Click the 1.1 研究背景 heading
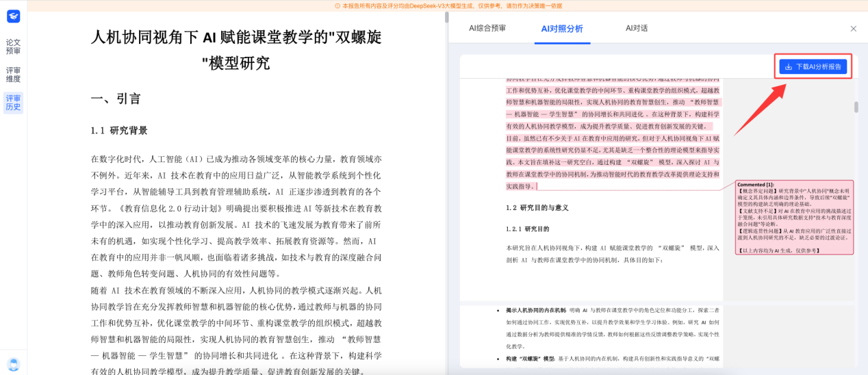 coord(119,131)
